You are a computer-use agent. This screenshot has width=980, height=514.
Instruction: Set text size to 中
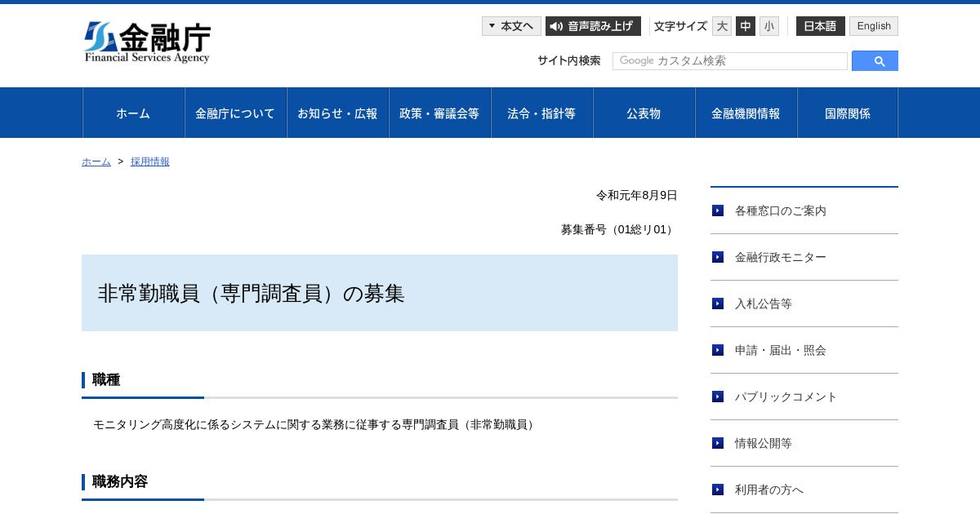pos(746,26)
